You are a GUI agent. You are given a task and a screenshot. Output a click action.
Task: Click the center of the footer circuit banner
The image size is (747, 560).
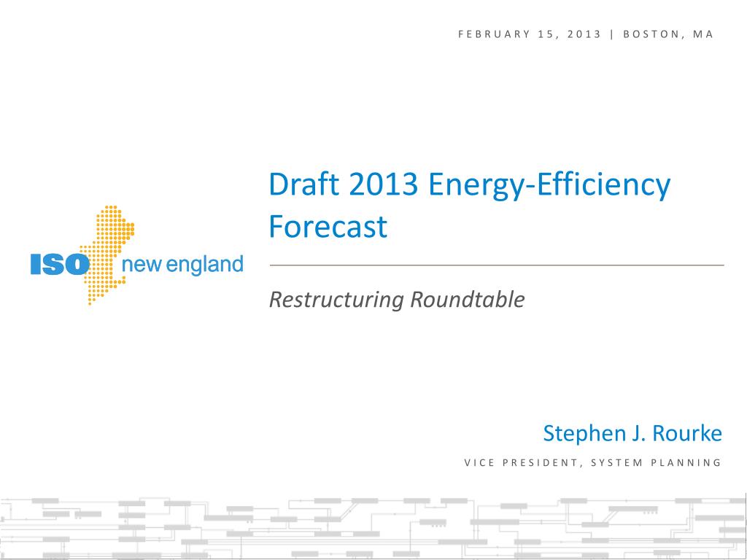373,528
